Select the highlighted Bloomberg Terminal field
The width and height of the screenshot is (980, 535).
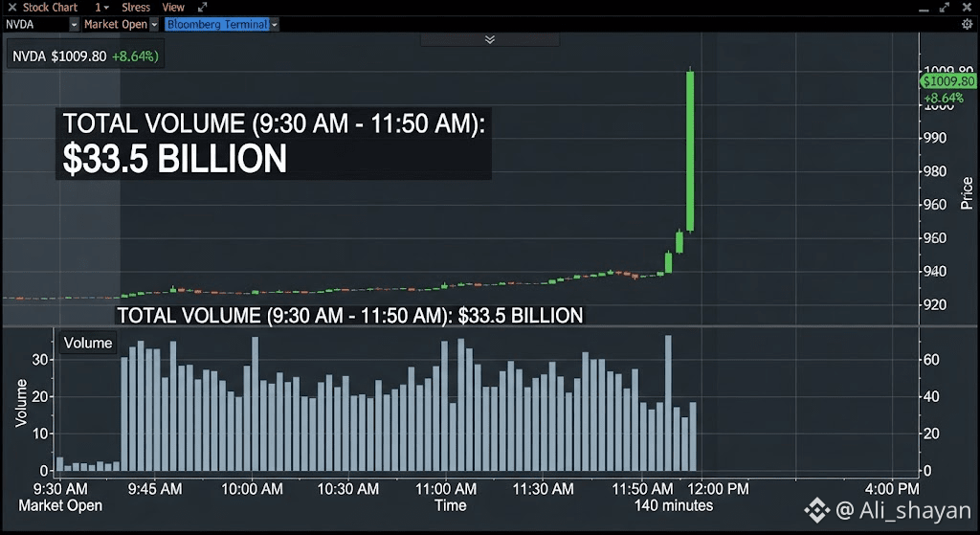click(217, 24)
